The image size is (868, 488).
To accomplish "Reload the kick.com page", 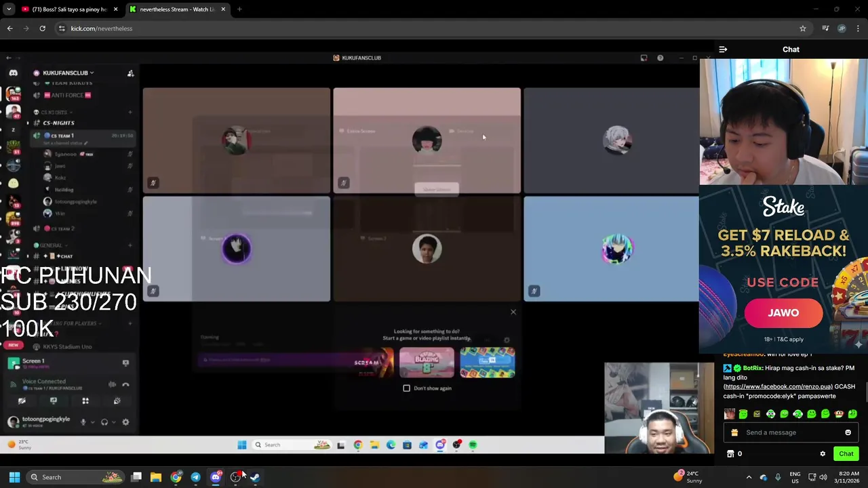I will (x=42, y=28).
